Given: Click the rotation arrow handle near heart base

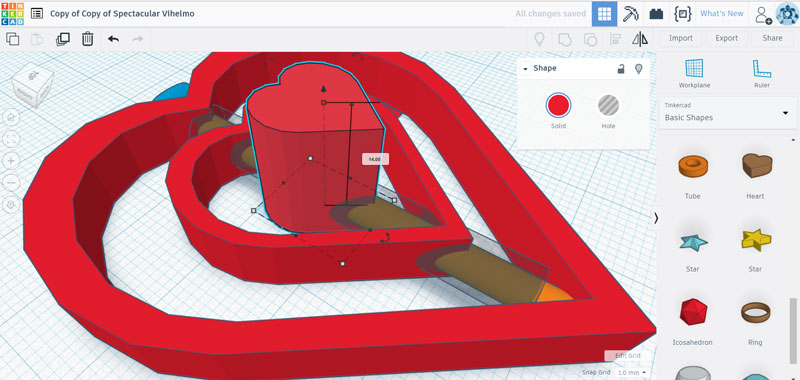Looking at the screenshot, I should 386,238.
